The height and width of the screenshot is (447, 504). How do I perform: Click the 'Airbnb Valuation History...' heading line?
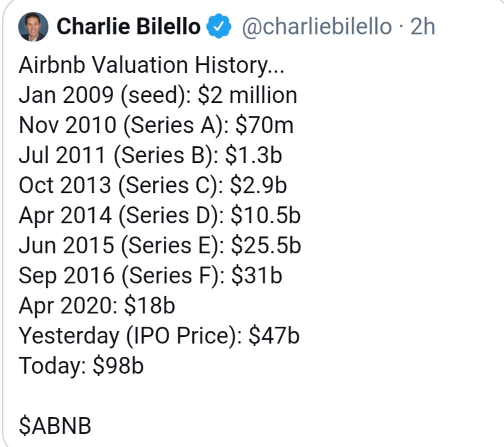point(151,65)
